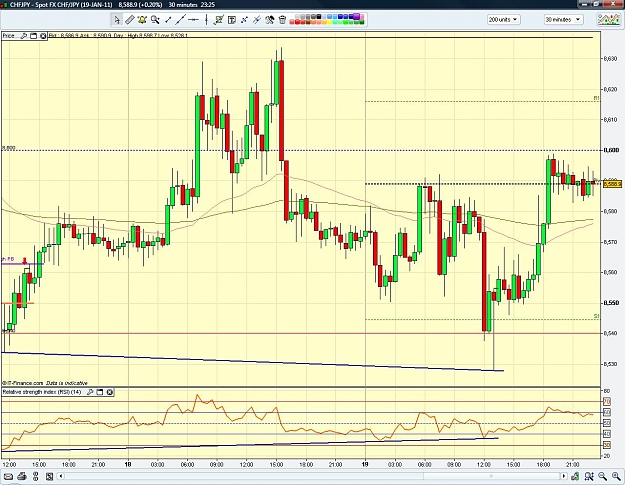Select the green-red channel drawing tool

click(x=219, y=19)
